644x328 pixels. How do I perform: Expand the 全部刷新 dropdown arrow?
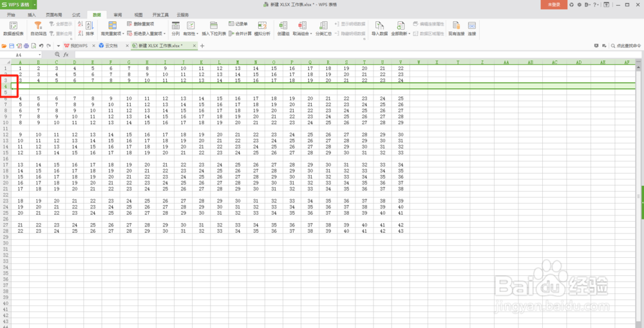(409, 33)
